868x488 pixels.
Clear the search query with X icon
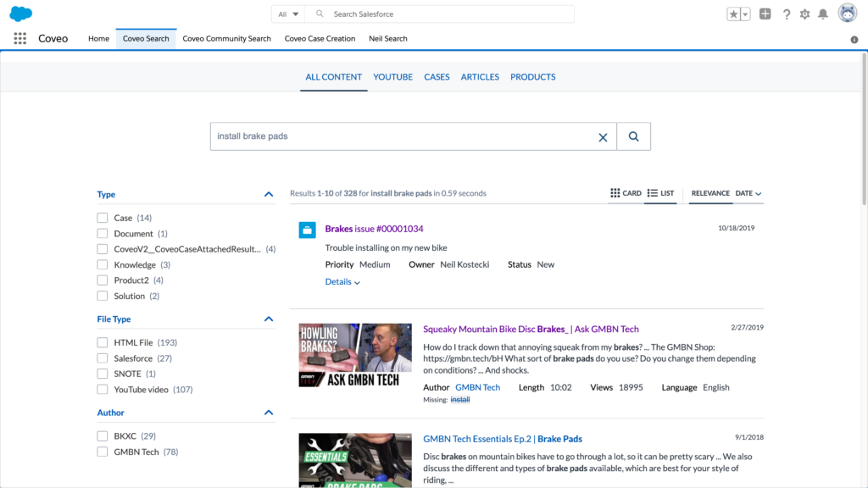click(603, 137)
